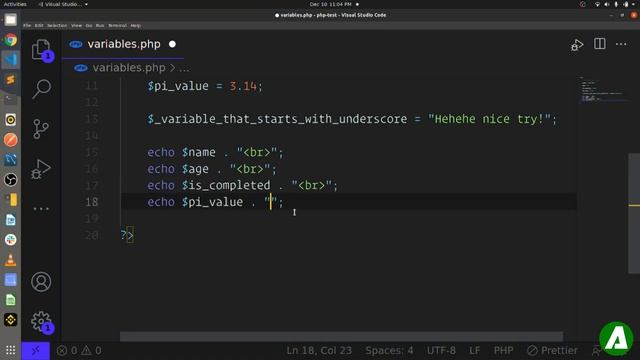The height and width of the screenshot is (360, 640).
Task: Open the Visual Studio app menu in top bar
Action: coord(62,4)
